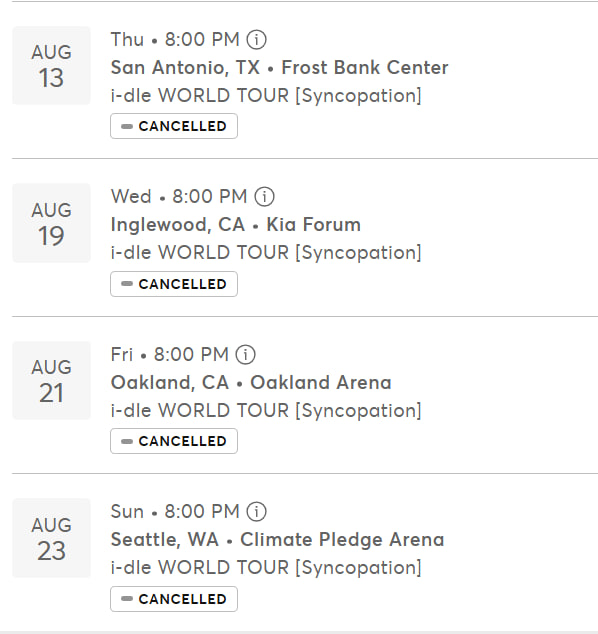Viewport: 598px width, 634px height.
Task: Open Inglewood, CA Kia Forum event
Action: point(236,225)
